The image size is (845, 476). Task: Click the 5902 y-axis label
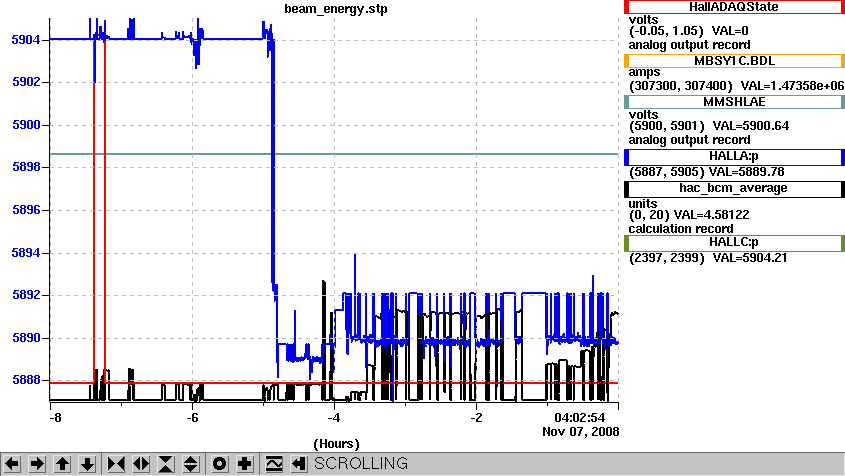click(26, 82)
